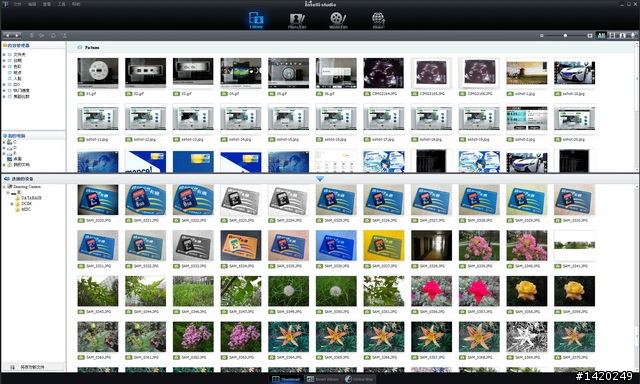The width and height of the screenshot is (640, 384).
Task: Switch to the Global Map tab
Action: click(x=359, y=379)
